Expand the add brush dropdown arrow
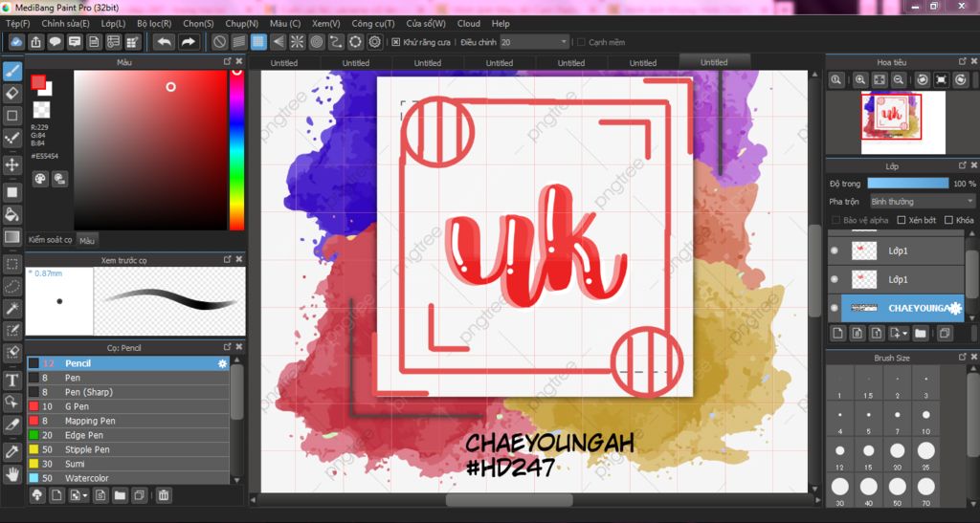The height and width of the screenshot is (523, 980). (85, 496)
